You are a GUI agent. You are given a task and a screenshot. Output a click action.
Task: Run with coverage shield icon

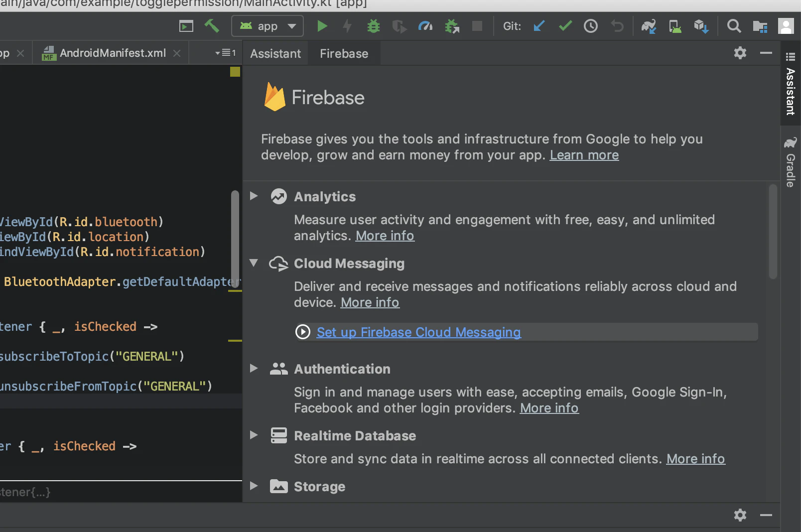click(x=399, y=26)
